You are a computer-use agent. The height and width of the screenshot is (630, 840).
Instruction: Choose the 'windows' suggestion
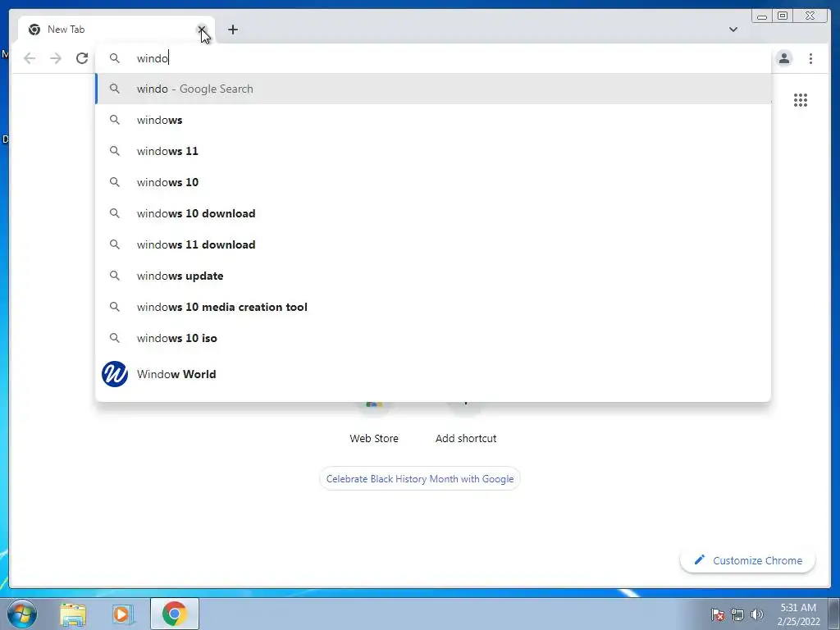(433, 120)
